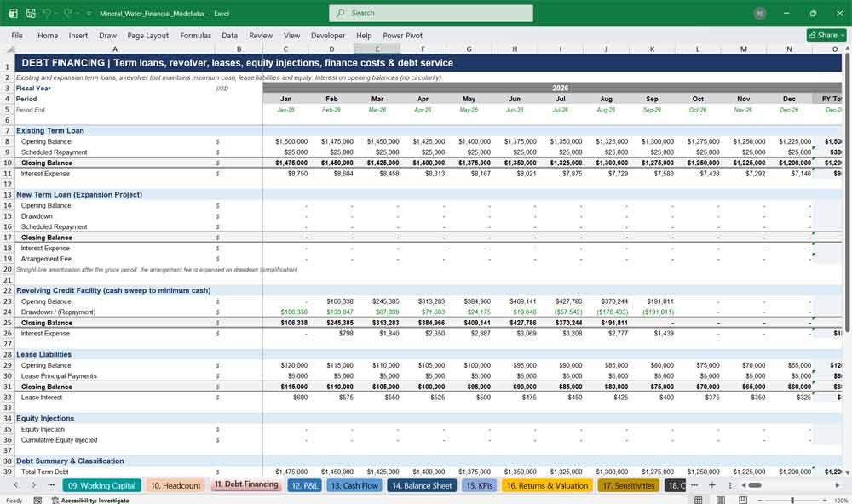Select the Existing Term Loan heading cell
This screenshot has width=852, height=504.
point(115,131)
